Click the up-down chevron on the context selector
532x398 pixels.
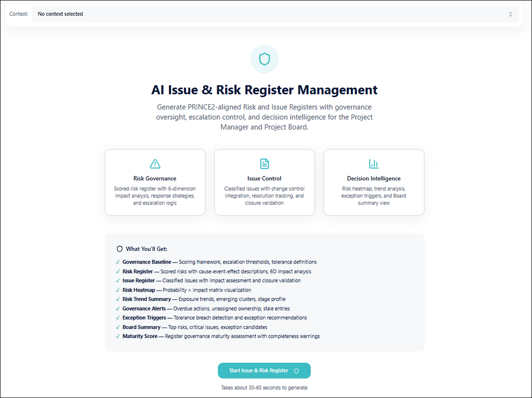point(511,14)
